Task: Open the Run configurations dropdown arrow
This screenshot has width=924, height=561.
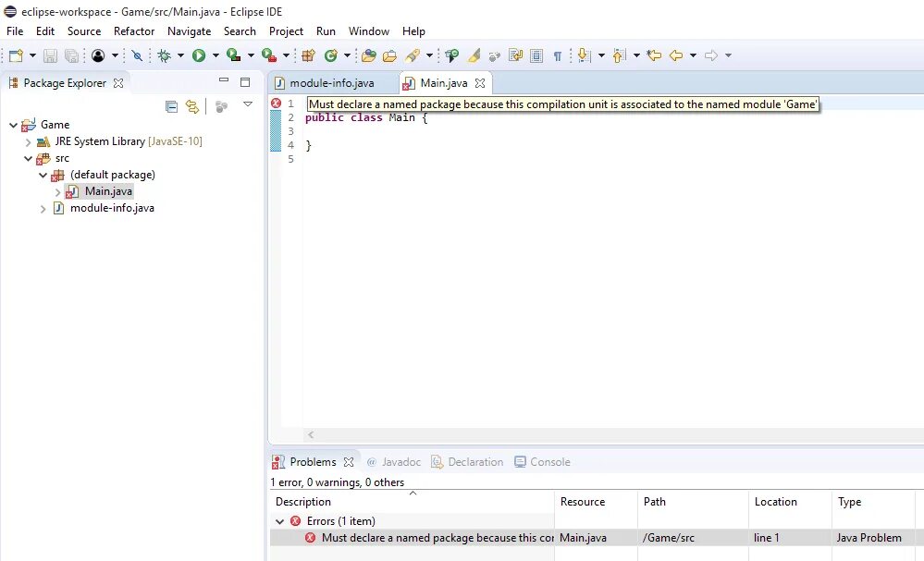Action: coord(216,55)
